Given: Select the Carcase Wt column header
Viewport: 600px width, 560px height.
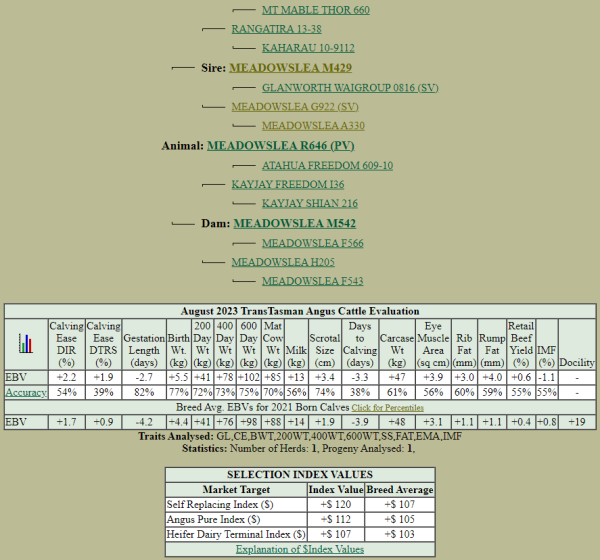Looking at the screenshot, I should click(x=397, y=344).
